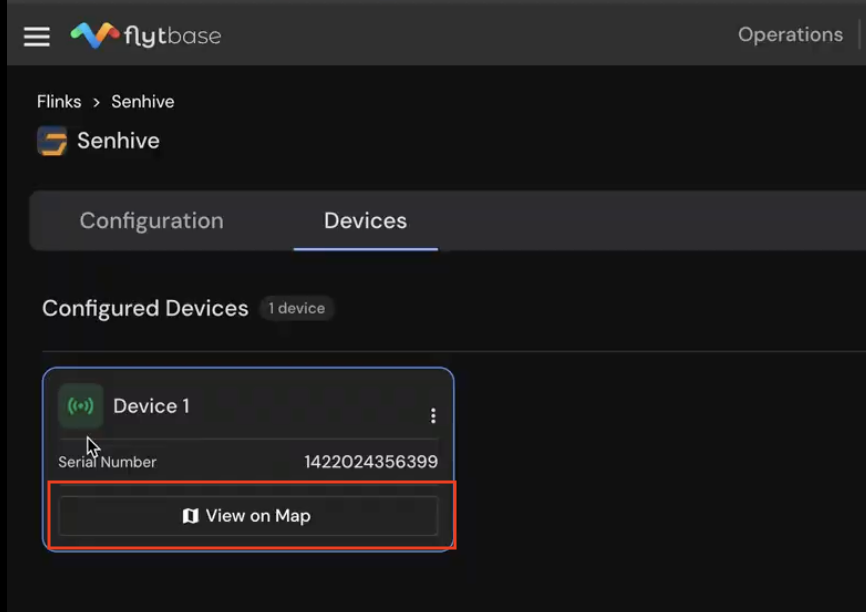The height and width of the screenshot is (612, 866).
Task: Click the serial number 1422024356399
Action: coord(371,462)
